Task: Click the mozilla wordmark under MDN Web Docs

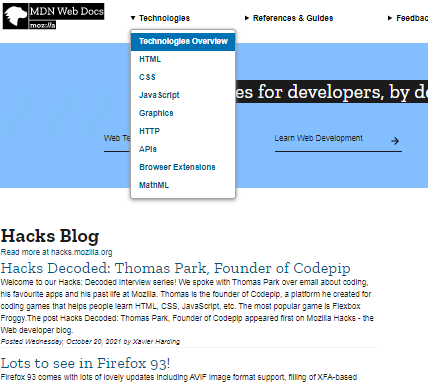Action: 42,25
